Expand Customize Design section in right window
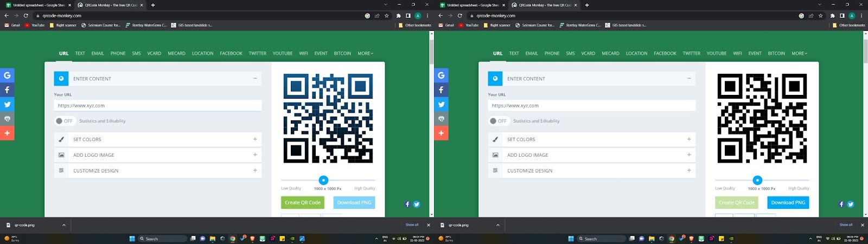The height and width of the screenshot is (244, 868). (x=592, y=171)
